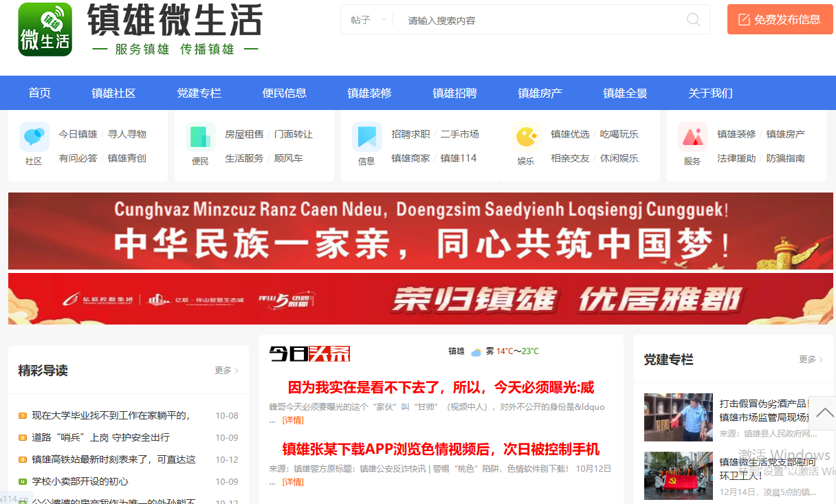The height and width of the screenshot is (504, 836).
Task: Open article 道路"哨兵"上岗 守护安全出行
Action: (100, 437)
